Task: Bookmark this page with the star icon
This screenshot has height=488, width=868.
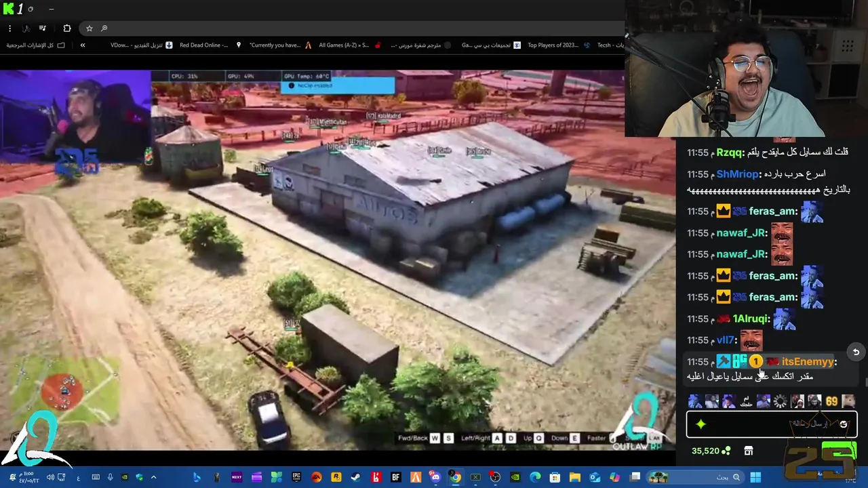Action: 89,28
